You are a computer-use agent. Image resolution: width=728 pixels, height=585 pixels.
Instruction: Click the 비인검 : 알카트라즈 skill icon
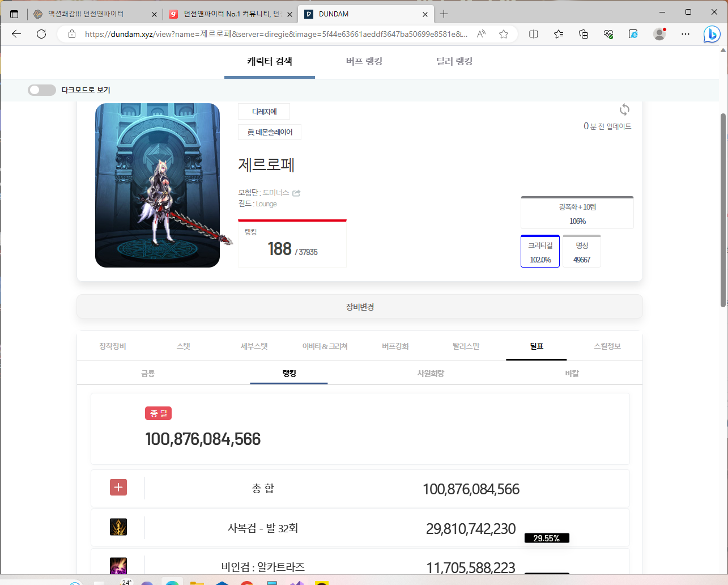pos(118,566)
